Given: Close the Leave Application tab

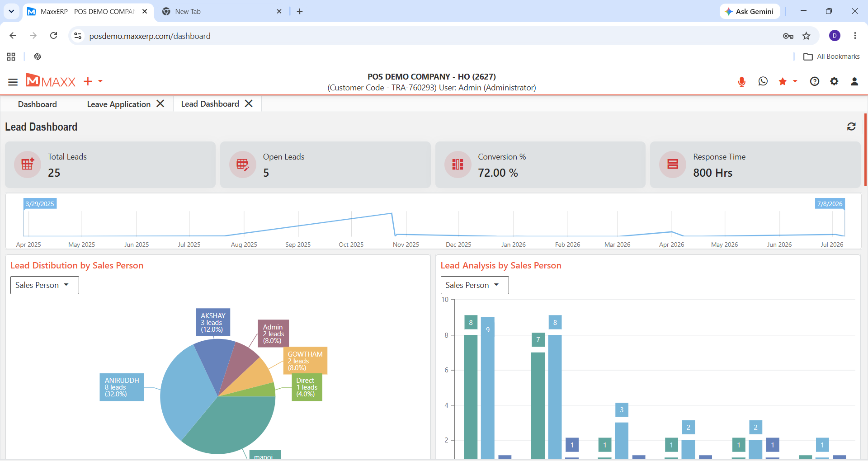Looking at the screenshot, I should pos(160,103).
